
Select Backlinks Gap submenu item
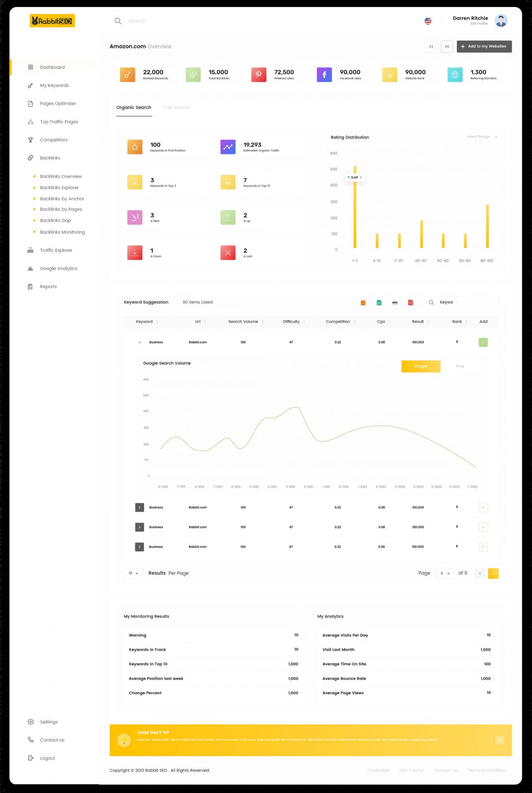click(55, 221)
